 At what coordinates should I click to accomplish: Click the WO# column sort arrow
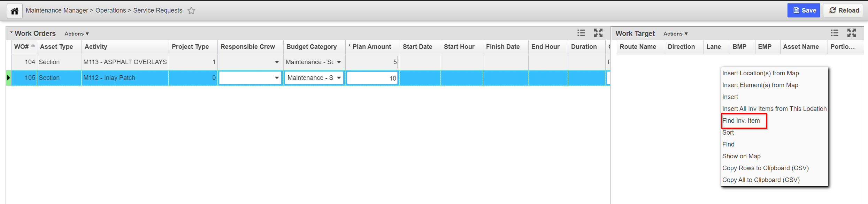[x=33, y=46]
